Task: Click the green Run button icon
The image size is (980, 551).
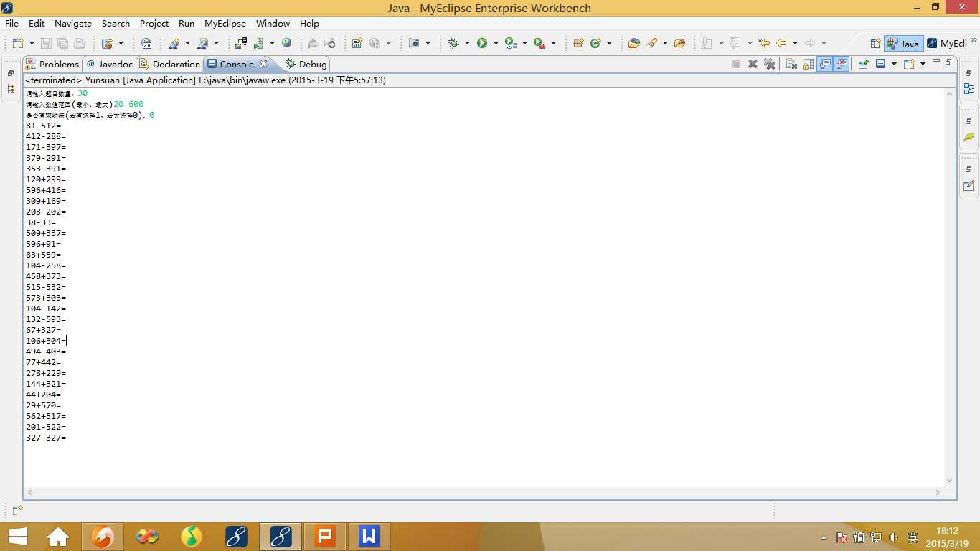Action: tap(482, 43)
